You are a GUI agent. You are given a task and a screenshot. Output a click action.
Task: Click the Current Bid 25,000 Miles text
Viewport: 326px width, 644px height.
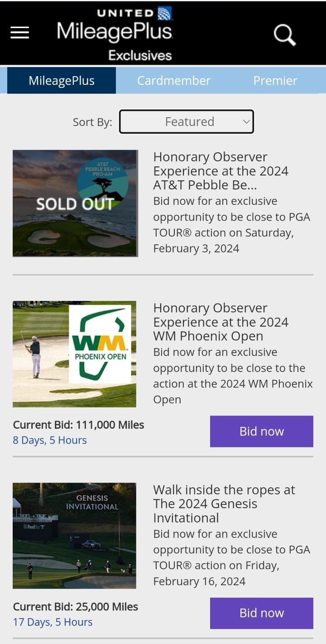click(75, 606)
